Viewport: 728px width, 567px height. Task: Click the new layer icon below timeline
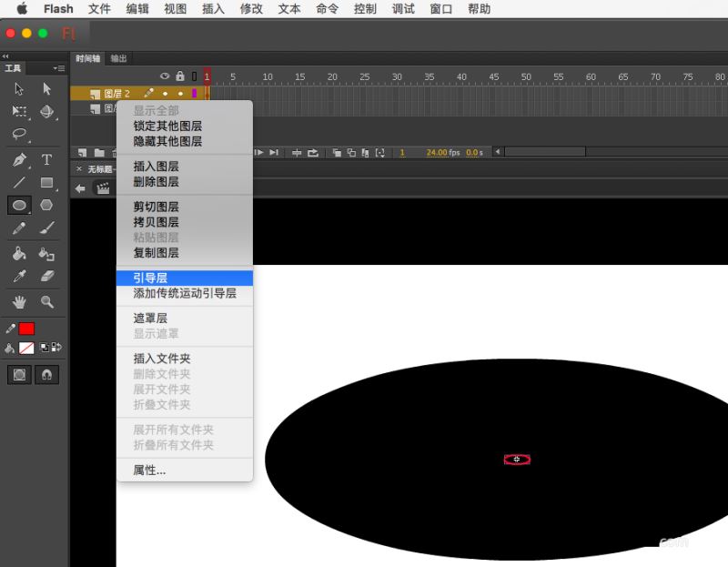click(x=82, y=153)
